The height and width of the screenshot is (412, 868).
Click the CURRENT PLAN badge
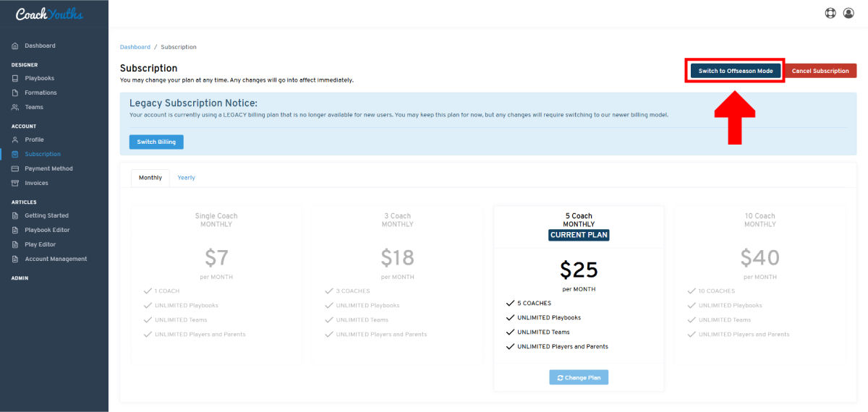coord(579,235)
